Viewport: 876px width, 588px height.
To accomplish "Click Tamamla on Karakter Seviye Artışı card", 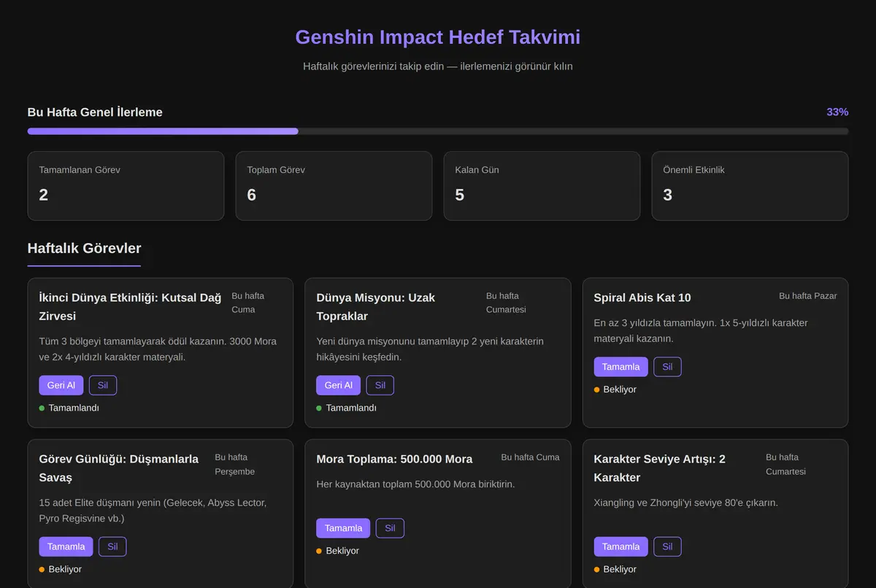I will 621,546.
